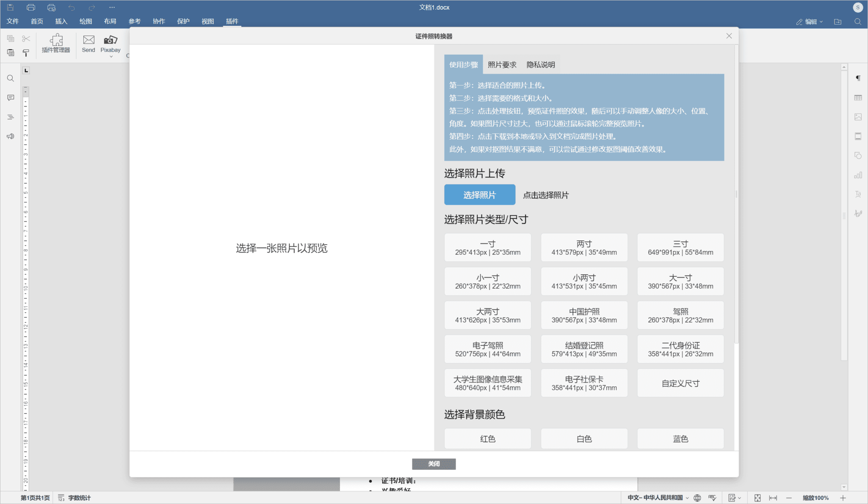Toggle paragraph marks in right sidebar

click(x=859, y=78)
